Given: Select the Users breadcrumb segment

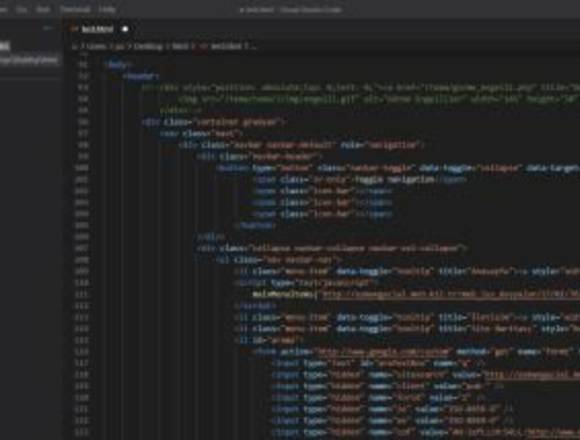Looking at the screenshot, I should click(96, 47).
